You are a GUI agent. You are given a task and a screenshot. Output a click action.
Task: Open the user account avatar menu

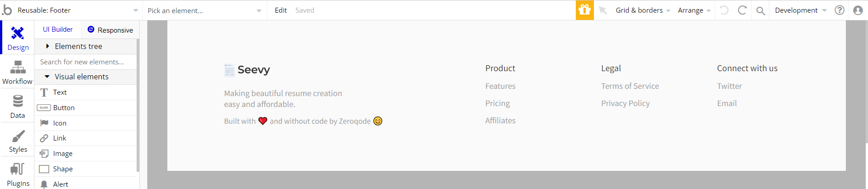pyautogui.click(x=858, y=10)
